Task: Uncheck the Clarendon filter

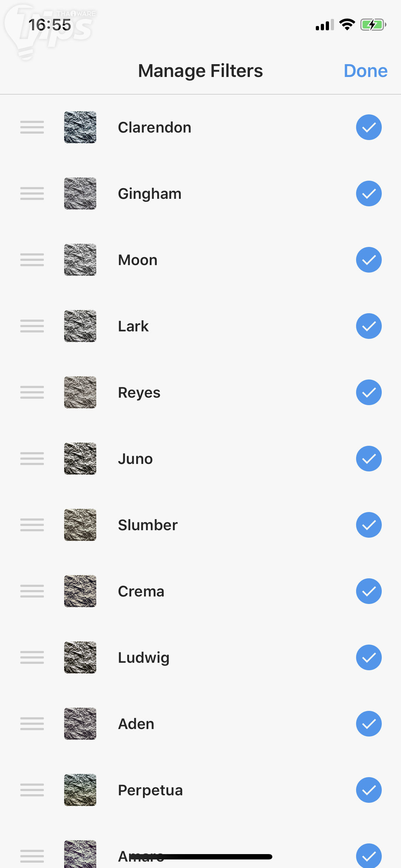Action: (x=369, y=127)
